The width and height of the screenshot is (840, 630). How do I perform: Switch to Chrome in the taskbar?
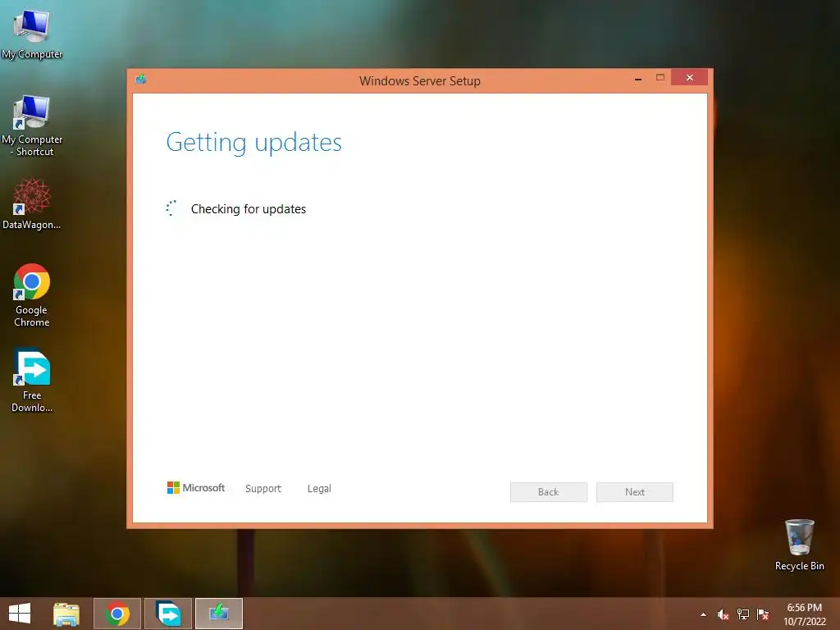point(117,614)
